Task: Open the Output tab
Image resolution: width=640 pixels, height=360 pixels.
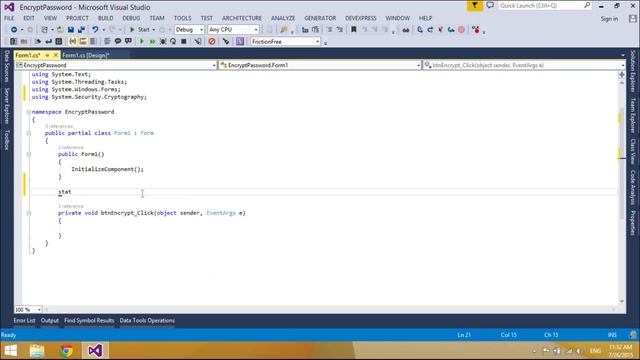Action: (x=50, y=321)
